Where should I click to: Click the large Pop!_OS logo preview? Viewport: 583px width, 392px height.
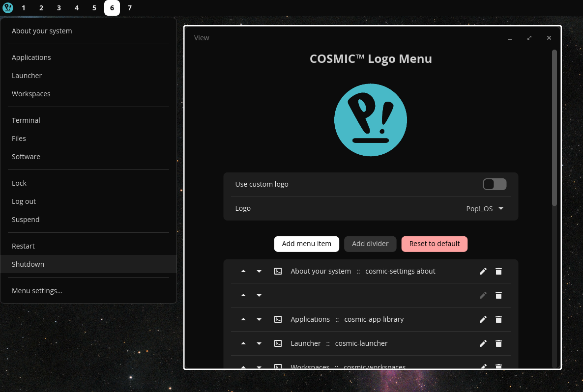click(370, 120)
